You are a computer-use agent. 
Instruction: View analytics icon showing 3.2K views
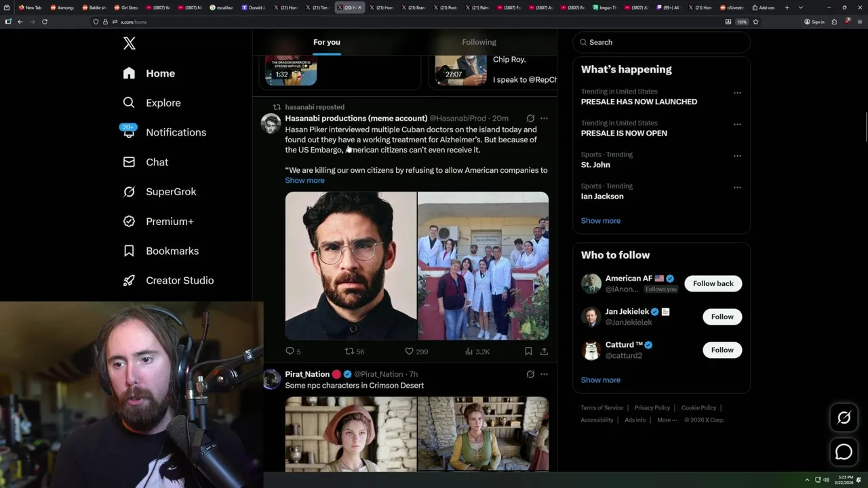[469, 351]
